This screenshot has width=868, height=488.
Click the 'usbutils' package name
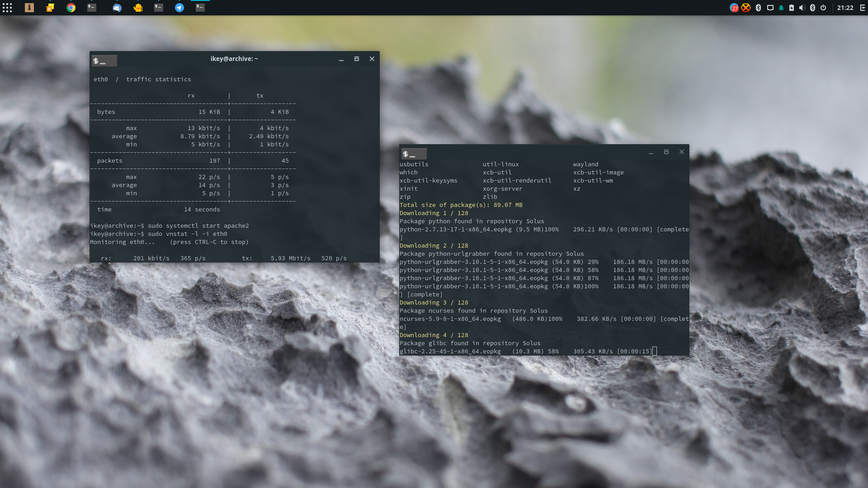tap(414, 164)
